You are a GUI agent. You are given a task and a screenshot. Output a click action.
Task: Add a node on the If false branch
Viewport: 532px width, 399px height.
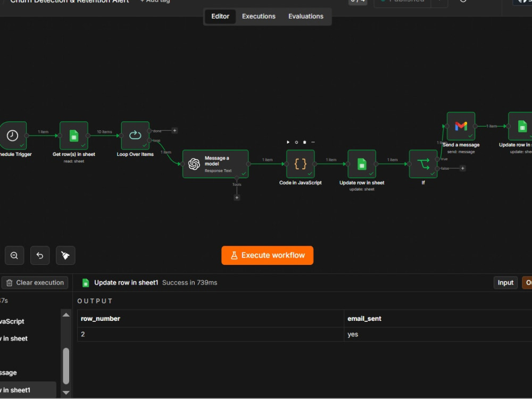462,168
